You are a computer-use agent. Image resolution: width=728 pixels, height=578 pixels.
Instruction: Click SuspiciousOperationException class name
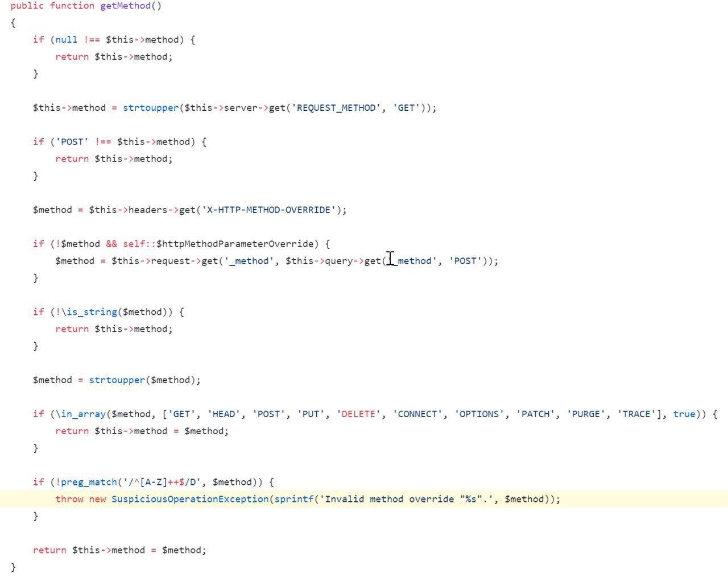click(190, 500)
